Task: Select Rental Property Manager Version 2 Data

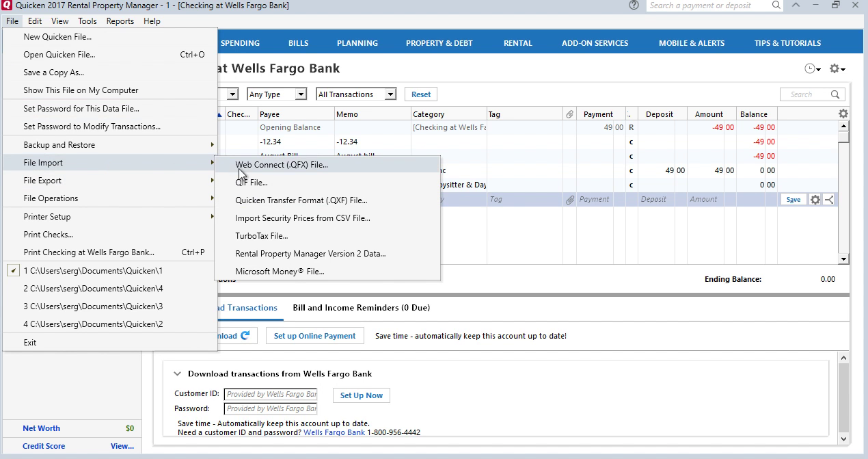Action: click(327, 254)
